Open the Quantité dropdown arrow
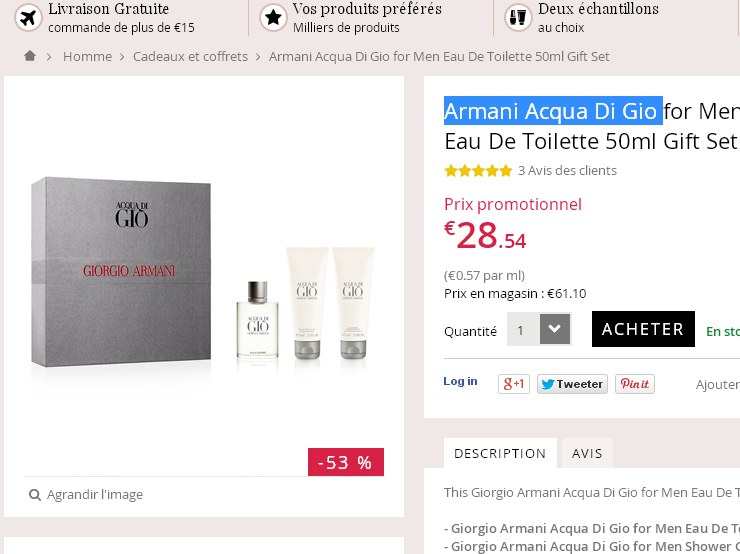 pos(555,329)
